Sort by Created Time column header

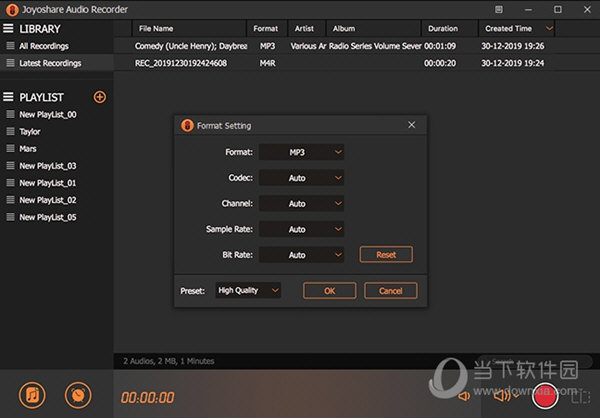point(517,28)
